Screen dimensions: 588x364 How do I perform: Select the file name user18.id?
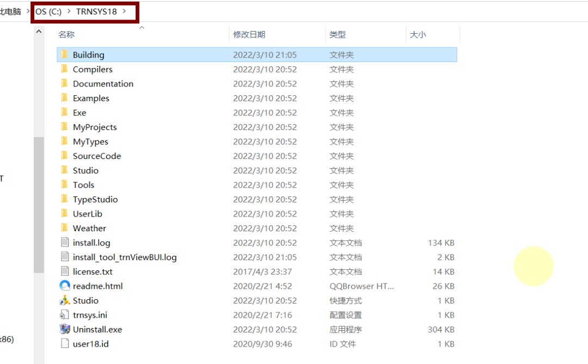click(91, 344)
